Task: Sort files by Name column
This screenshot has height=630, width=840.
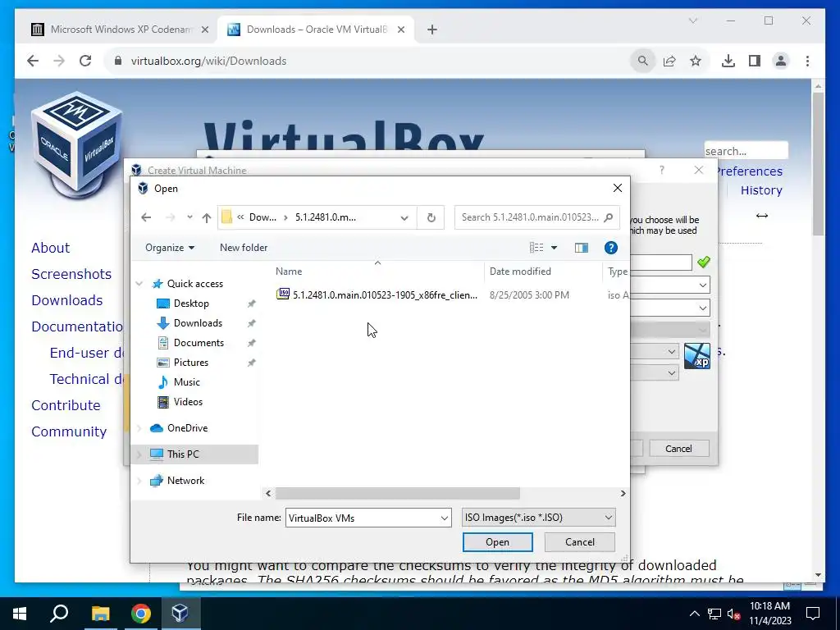Action: click(289, 272)
